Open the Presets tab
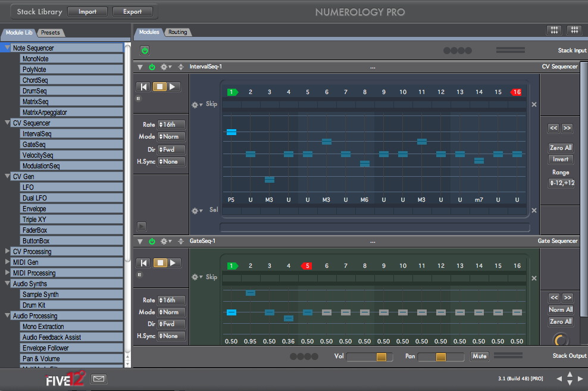 [x=50, y=33]
